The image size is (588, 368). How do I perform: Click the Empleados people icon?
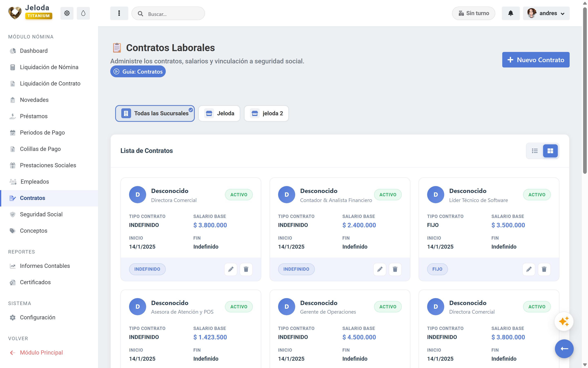click(x=13, y=182)
